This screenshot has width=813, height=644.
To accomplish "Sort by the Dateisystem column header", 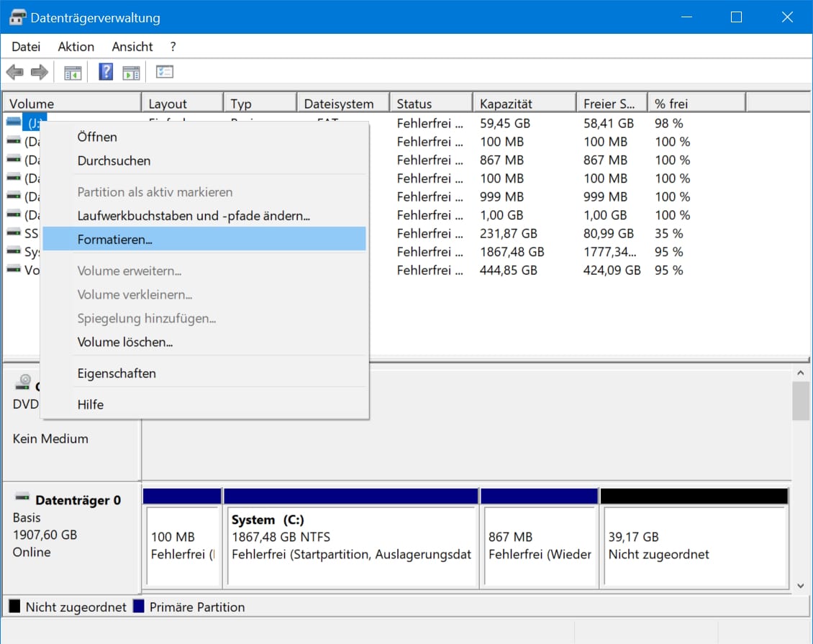I will pos(343,103).
